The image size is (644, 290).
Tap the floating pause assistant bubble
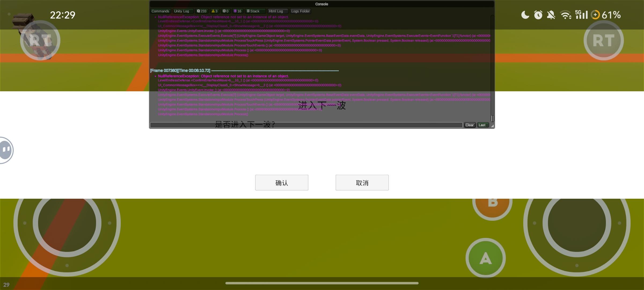point(6,150)
